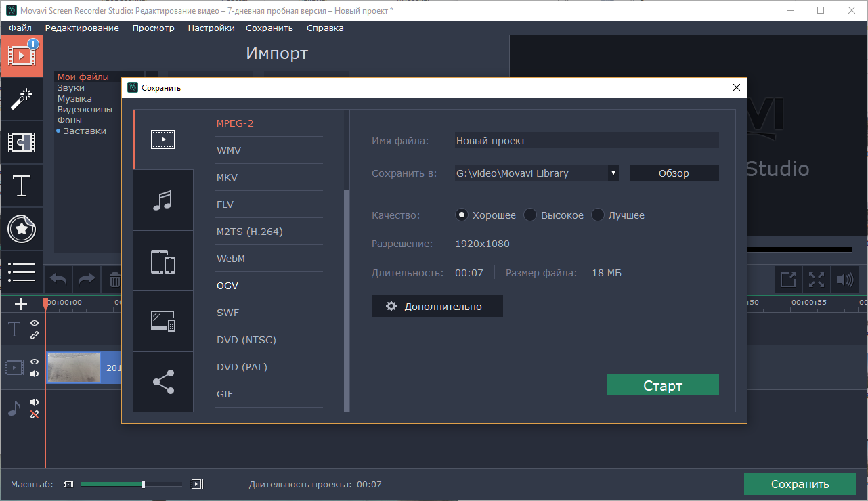This screenshot has height=501, width=868.
Task: Open the Настройки menu
Action: coord(211,28)
